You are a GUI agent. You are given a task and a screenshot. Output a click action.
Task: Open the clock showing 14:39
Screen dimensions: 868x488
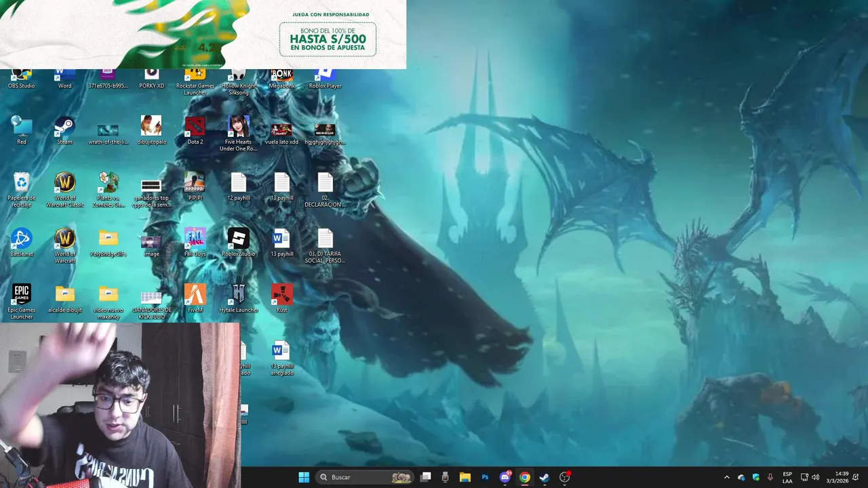(x=837, y=477)
